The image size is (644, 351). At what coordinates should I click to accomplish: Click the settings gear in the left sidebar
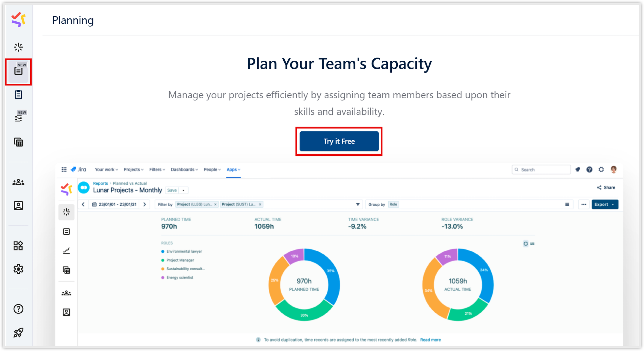coord(18,269)
